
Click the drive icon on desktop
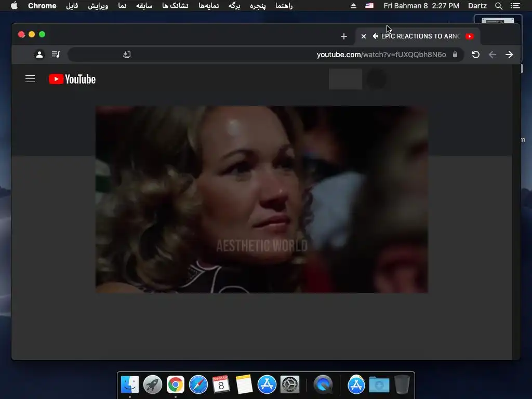[498, 20]
